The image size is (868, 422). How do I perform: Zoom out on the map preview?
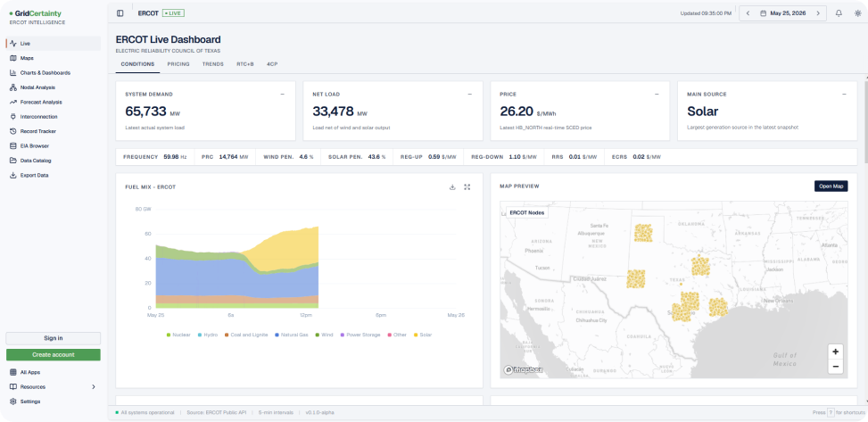pyautogui.click(x=835, y=366)
